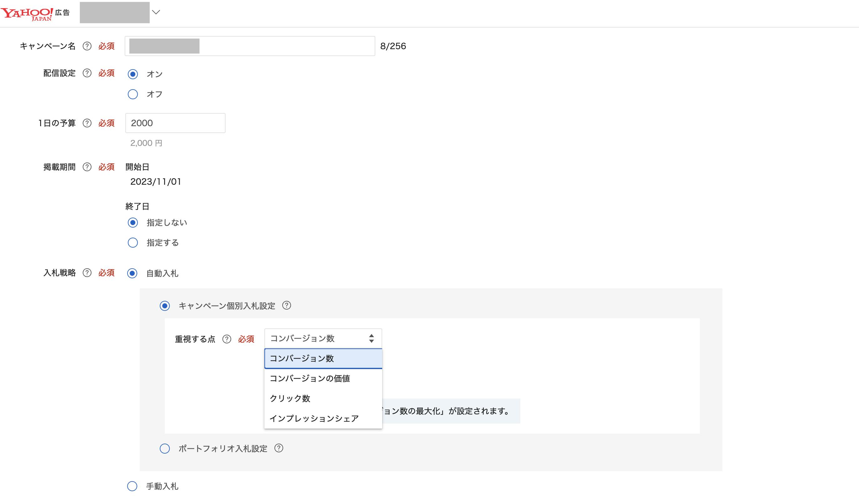
Task: Click the daily budget 2000 input field
Action: point(175,123)
